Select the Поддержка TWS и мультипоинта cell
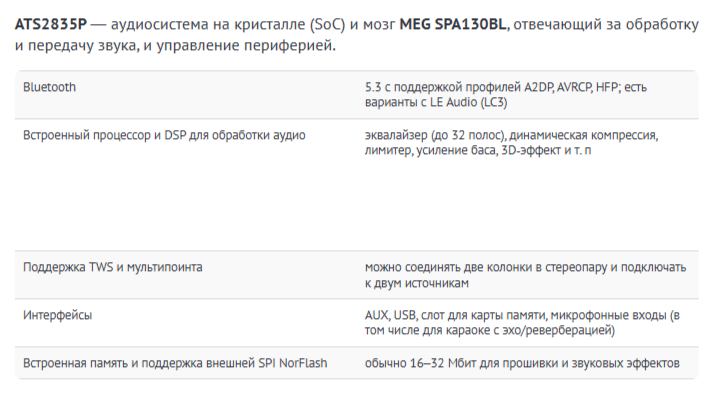Viewport: 716px width, 397px height. (113, 267)
